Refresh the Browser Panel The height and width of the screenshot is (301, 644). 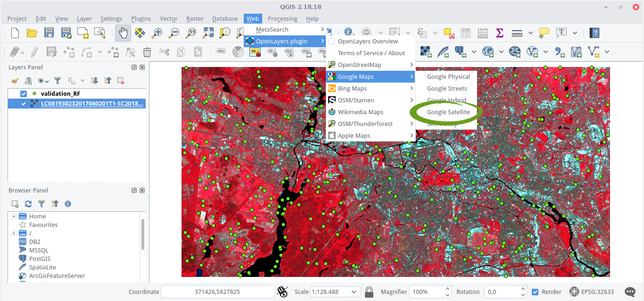pos(27,204)
